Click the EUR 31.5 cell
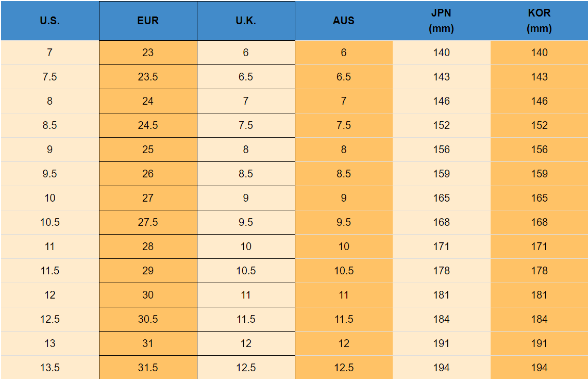Image resolution: width=588 pixels, height=379 pixels. pos(148,368)
